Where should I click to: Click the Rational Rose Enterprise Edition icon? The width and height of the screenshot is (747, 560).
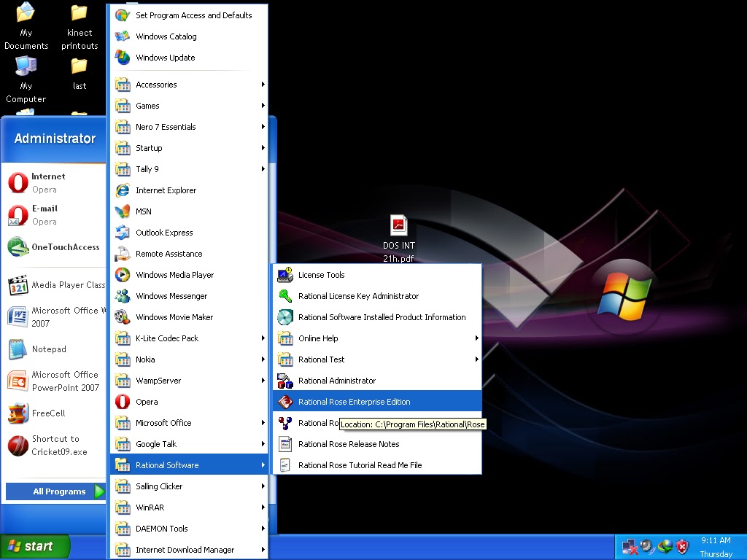point(285,402)
